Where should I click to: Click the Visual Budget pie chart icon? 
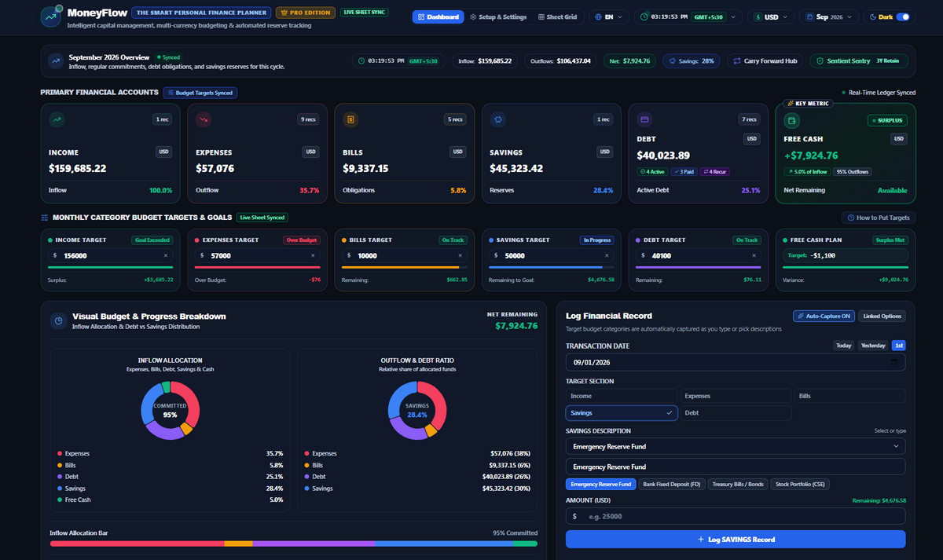pyautogui.click(x=58, y=320)
